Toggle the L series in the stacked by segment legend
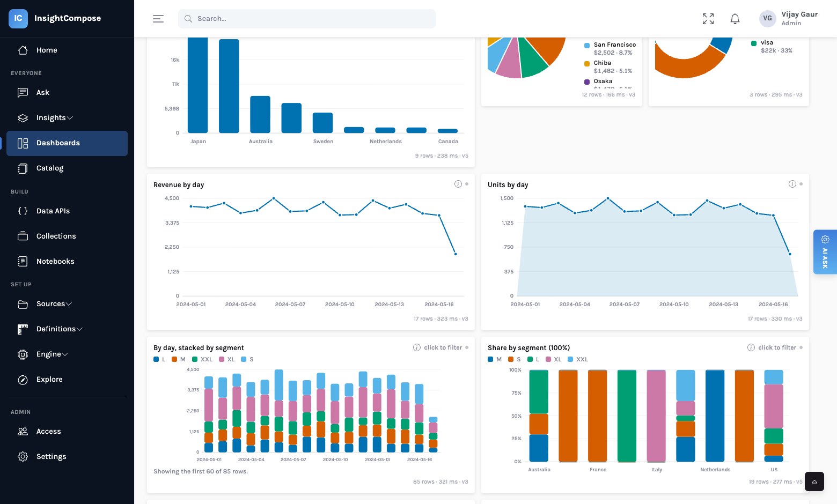This screenshot has width=837, height=504. coord(159,359)
